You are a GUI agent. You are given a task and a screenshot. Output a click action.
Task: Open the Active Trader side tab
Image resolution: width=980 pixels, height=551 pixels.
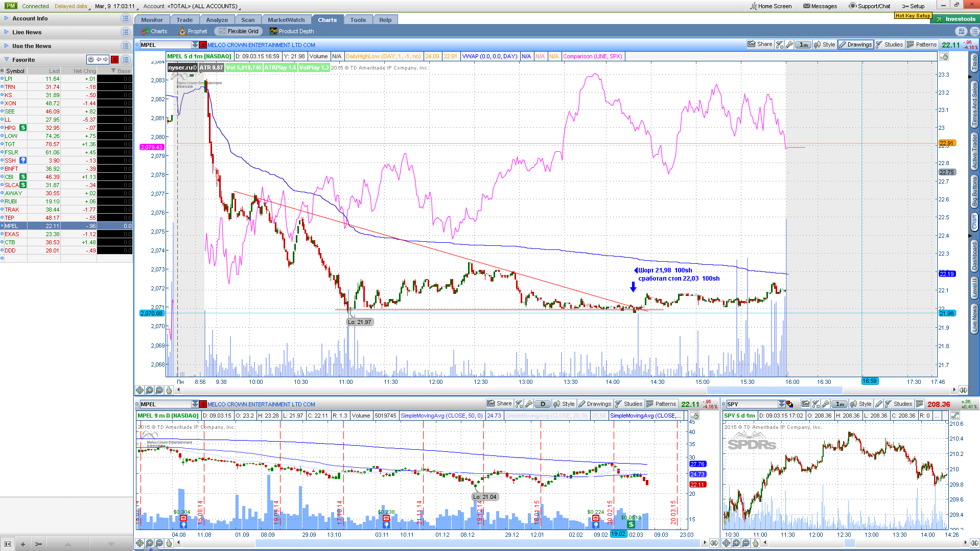point(974,151)
